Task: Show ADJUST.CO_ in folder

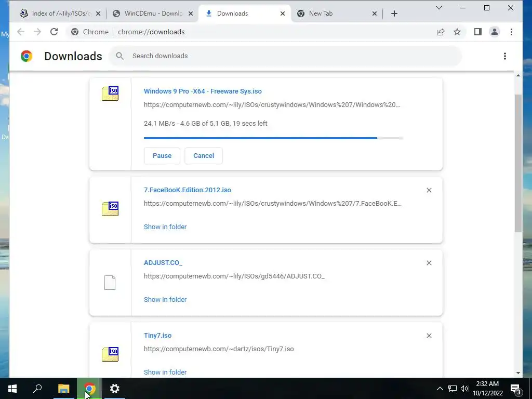Action: [x=165, y=300]
